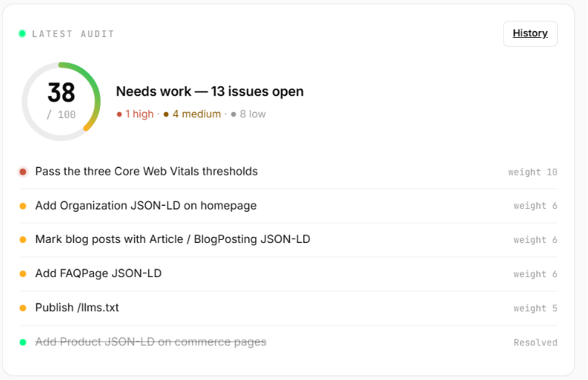
Task: Open Pass the three Core Web Vitals thresholds
Action: tap(146, 171)
